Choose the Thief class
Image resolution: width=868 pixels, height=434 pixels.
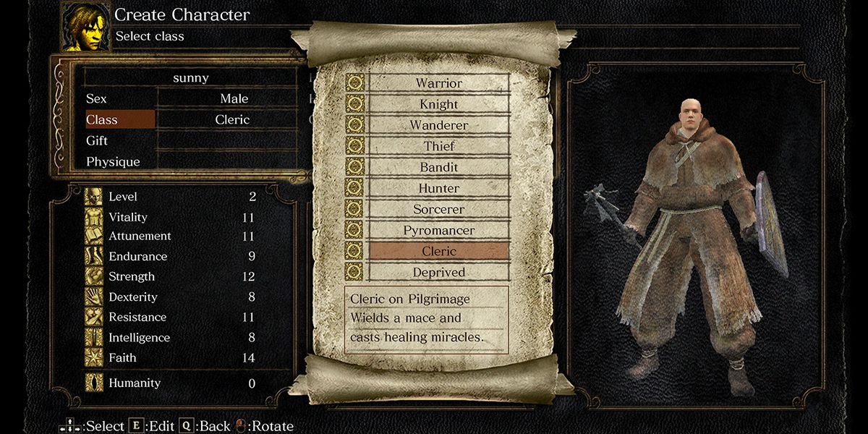[439, 146]
